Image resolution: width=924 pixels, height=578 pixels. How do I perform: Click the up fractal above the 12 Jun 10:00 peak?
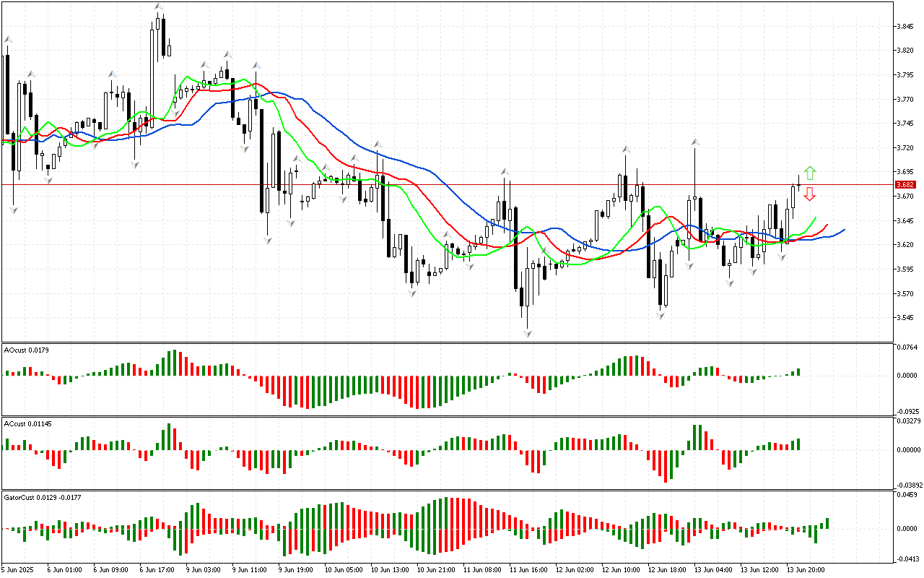pos(626,150)
